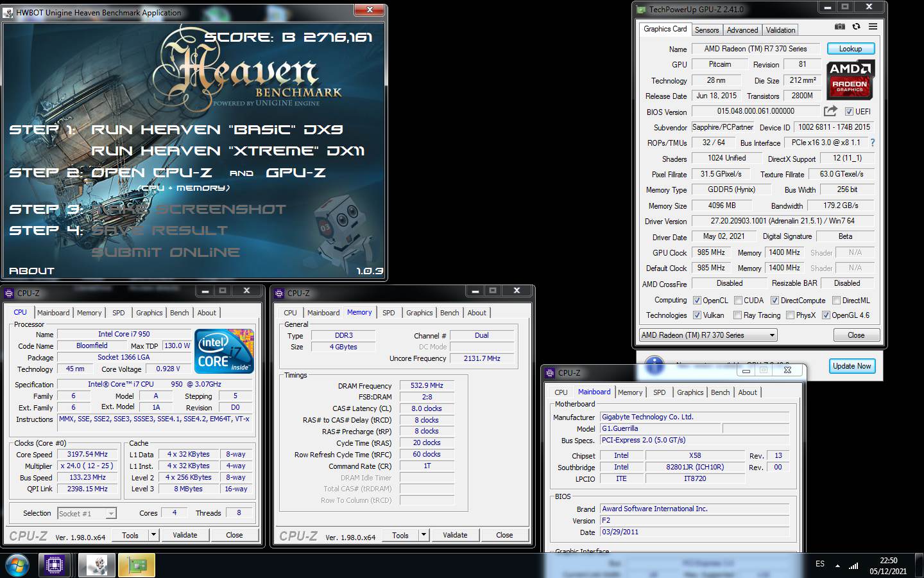Click the "8.0 clocks" CAS Latency value
This screenshot has height=578, width=924.
427,408
